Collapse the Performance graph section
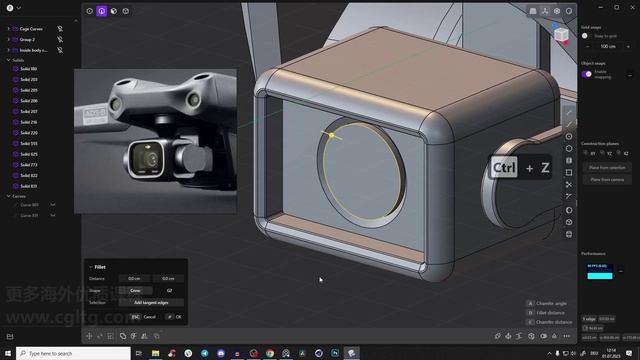640x360 pixels. tap(621, 271)
